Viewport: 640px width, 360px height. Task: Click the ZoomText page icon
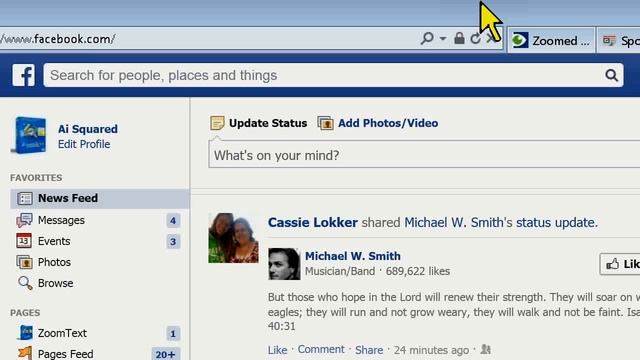(25, 333)
